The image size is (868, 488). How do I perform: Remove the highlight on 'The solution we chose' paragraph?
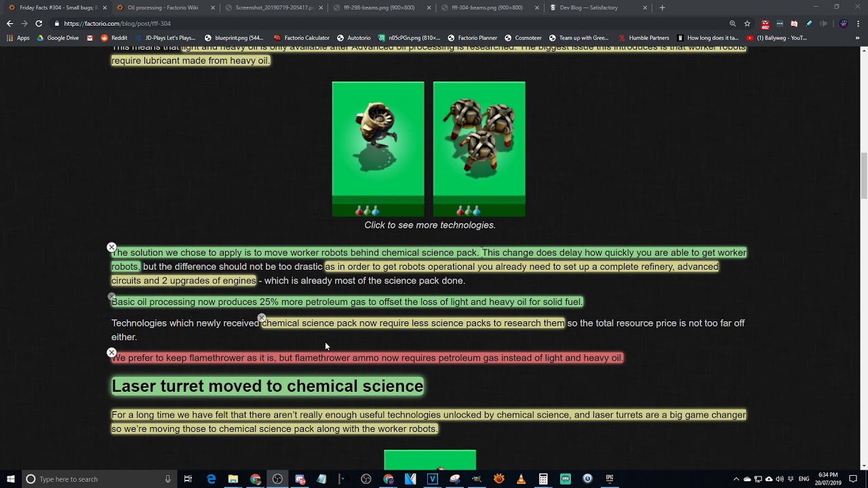[x=111, y=247]
